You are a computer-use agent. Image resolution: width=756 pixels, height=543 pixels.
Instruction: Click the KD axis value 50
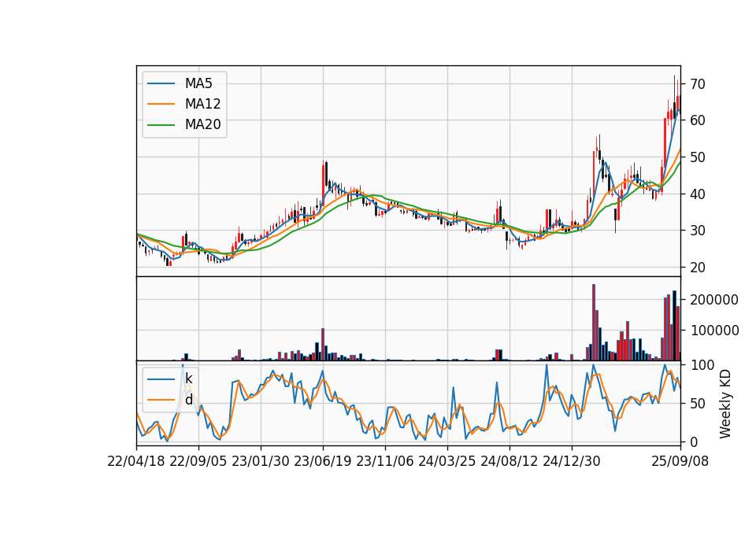point(698,404)
